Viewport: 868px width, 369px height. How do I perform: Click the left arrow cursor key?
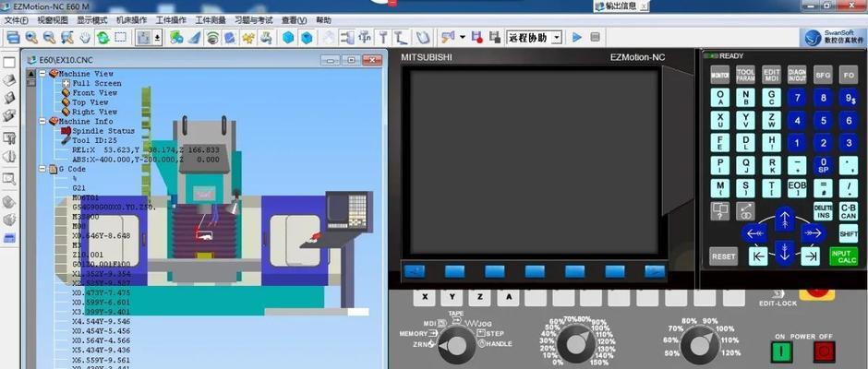coord(755,233)
